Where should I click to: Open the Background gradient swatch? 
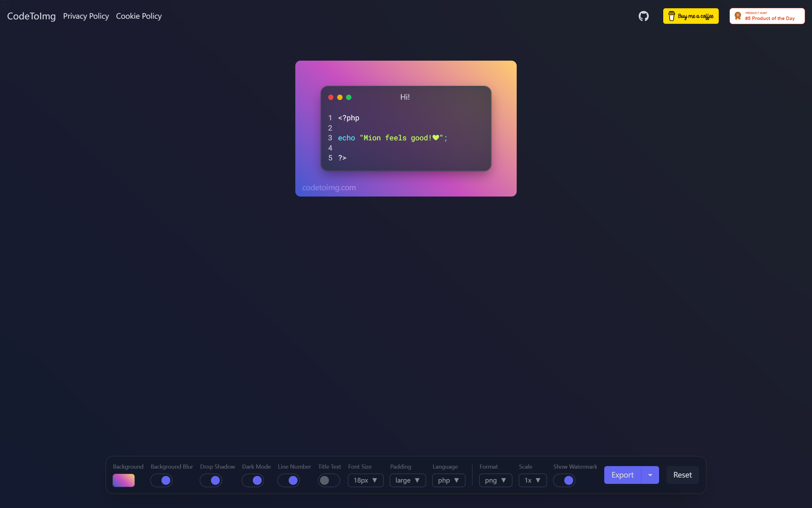pos(123,480)
